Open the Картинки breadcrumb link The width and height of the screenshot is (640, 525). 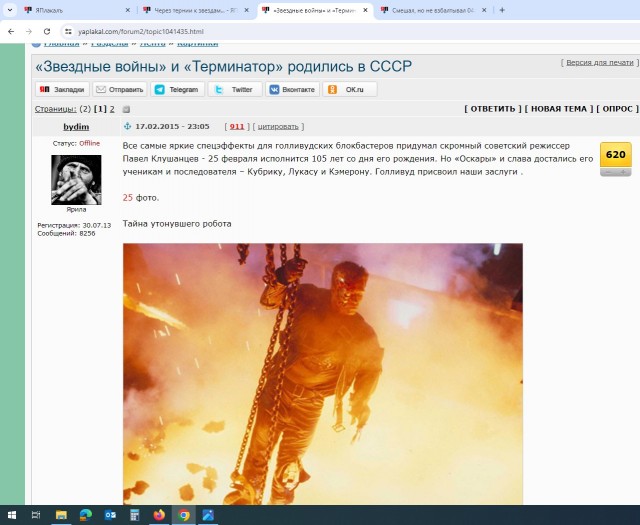click(x=198, y=44)
